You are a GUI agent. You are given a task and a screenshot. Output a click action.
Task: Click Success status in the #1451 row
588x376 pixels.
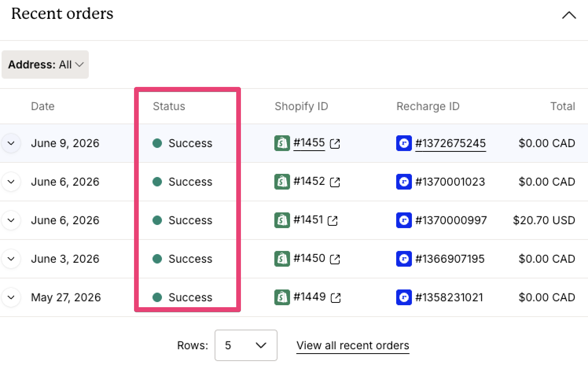[x=190, y=220]
